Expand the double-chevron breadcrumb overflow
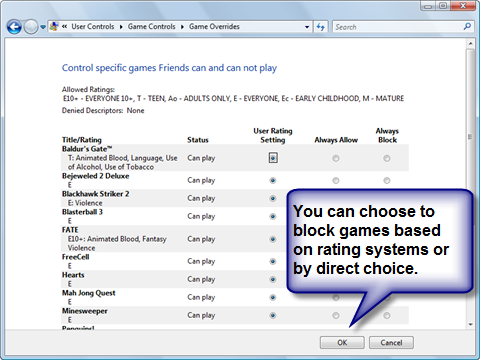 (x=65, y=26)
